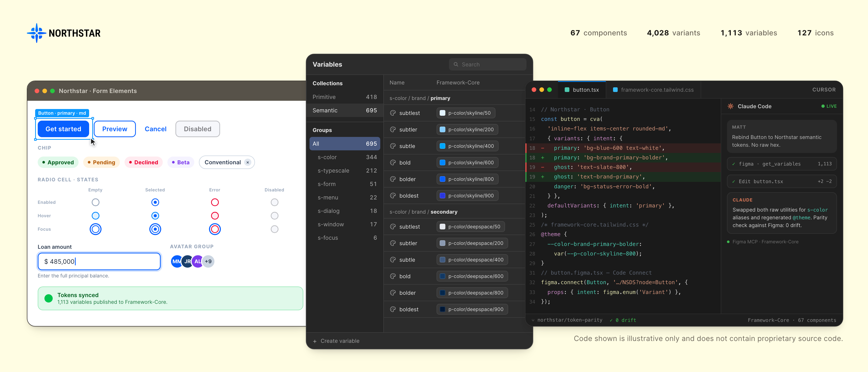
Task: Click the Variables Search field
Action: (x=487, y=64)
